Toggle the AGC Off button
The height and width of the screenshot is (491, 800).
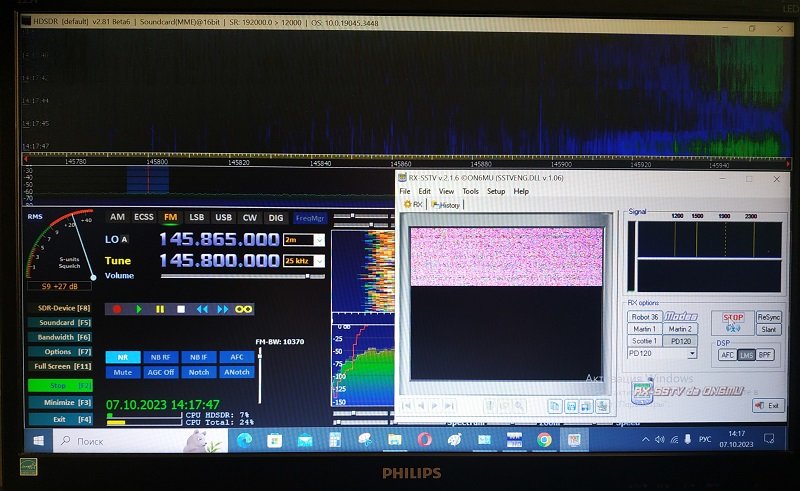(161, 372)
